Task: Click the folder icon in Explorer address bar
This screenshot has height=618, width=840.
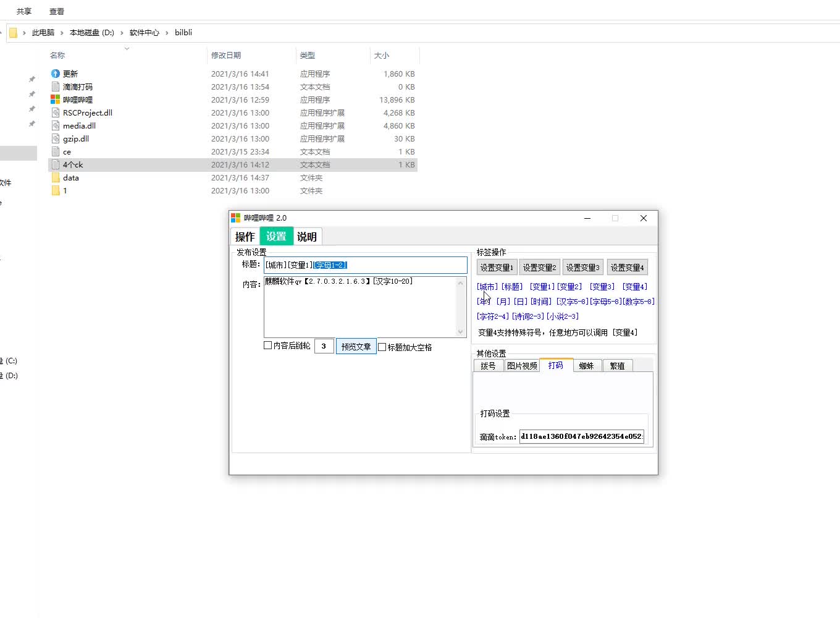Action: (13, 32)
